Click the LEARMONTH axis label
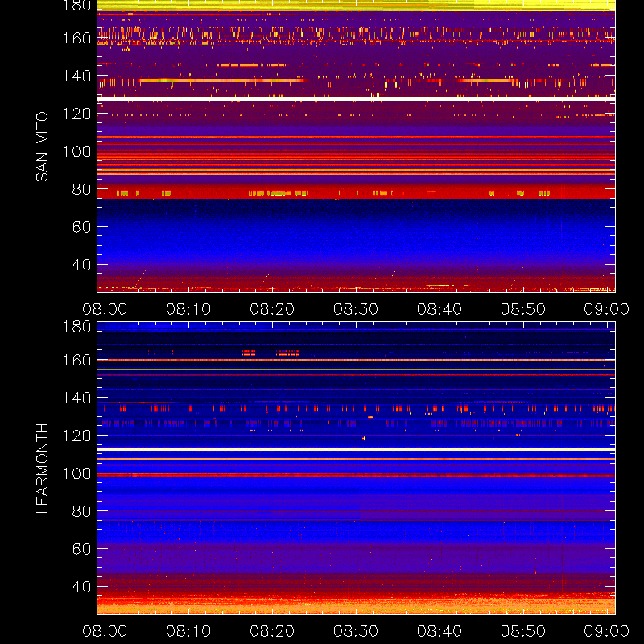 pos(43,469)
